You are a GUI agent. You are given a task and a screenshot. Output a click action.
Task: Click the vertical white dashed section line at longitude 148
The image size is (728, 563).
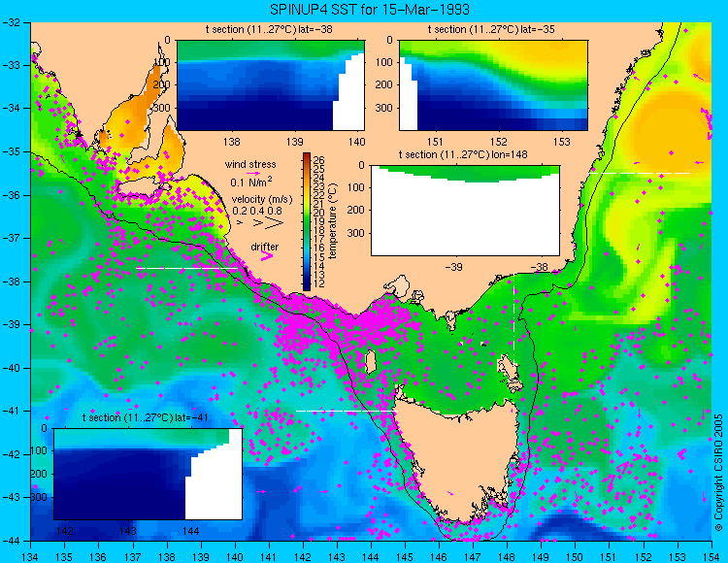tap(513, 320)
